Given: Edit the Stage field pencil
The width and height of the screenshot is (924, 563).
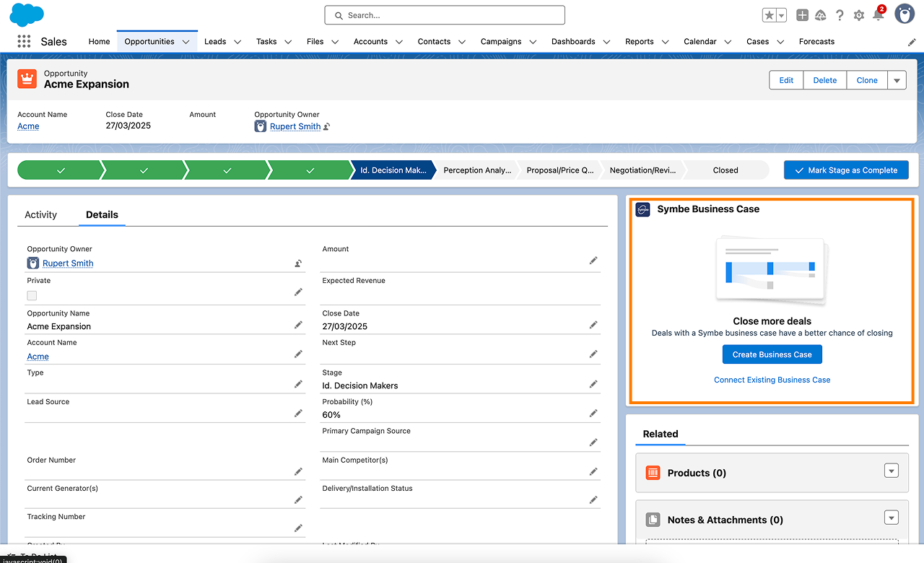Looking at the screenshot, I should [593, 384].
